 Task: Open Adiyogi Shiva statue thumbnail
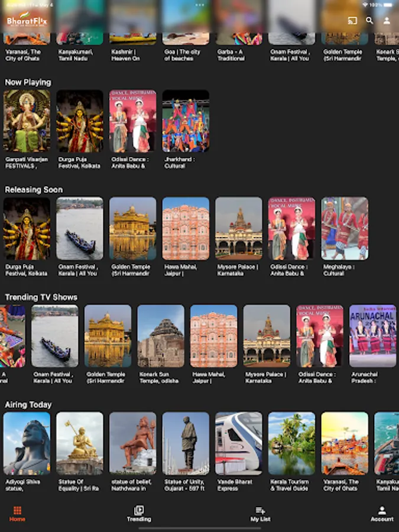pyautogui.click(x=27, y=443)
